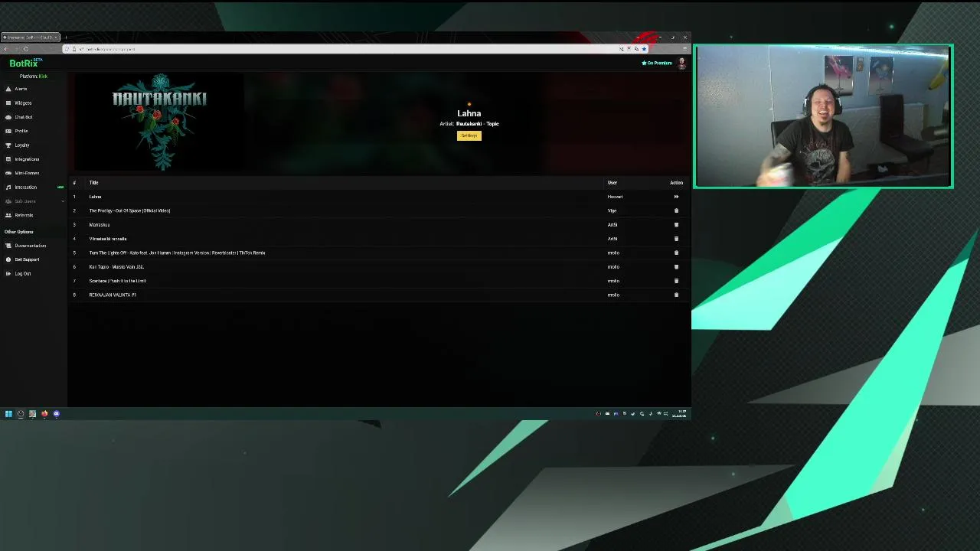Click the Other Options heading
Screen dimensions: 980x551
tap(18, 232)
